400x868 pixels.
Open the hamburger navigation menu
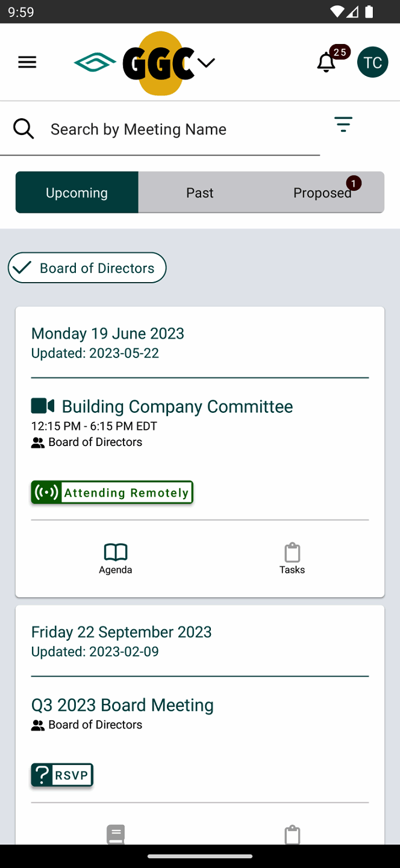[27, 62]
